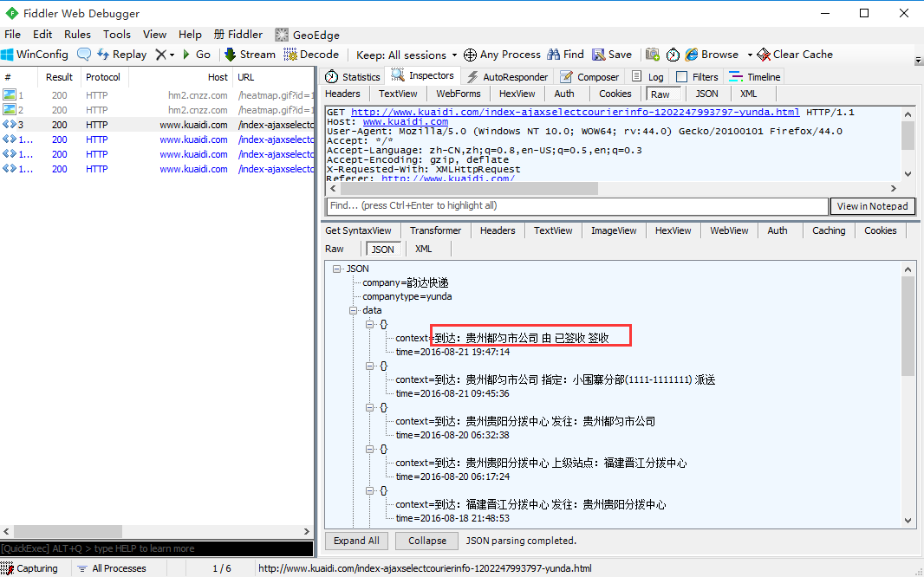
Task: Open the Filters tab
Action: 697,77
